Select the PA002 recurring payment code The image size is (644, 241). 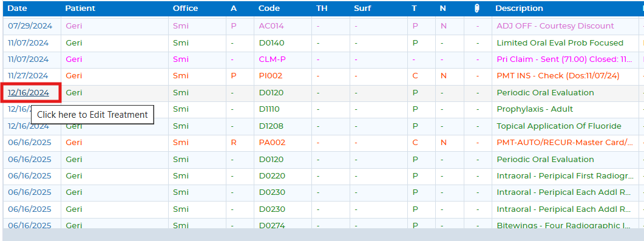[272, 143]
